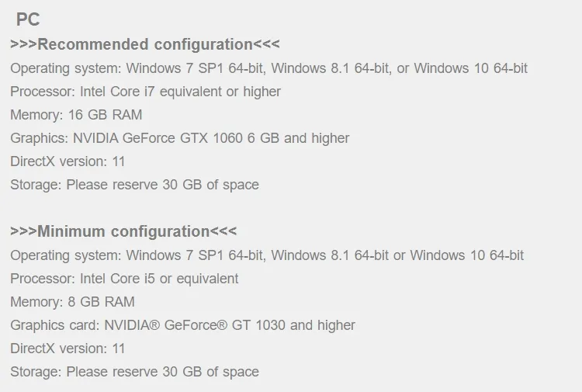Click the PC heading text
Screen dimensions: 582x392
pyautogui.click(x=28, y=20)
